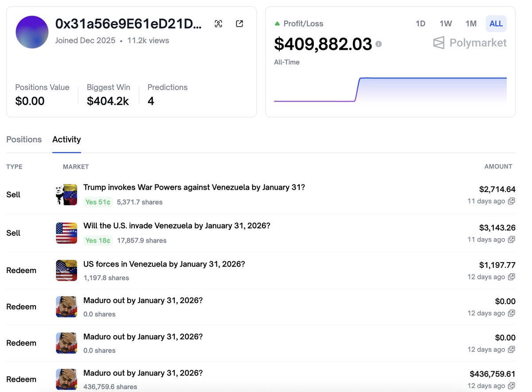Click the profit/loss chart line

pos(432,78)
